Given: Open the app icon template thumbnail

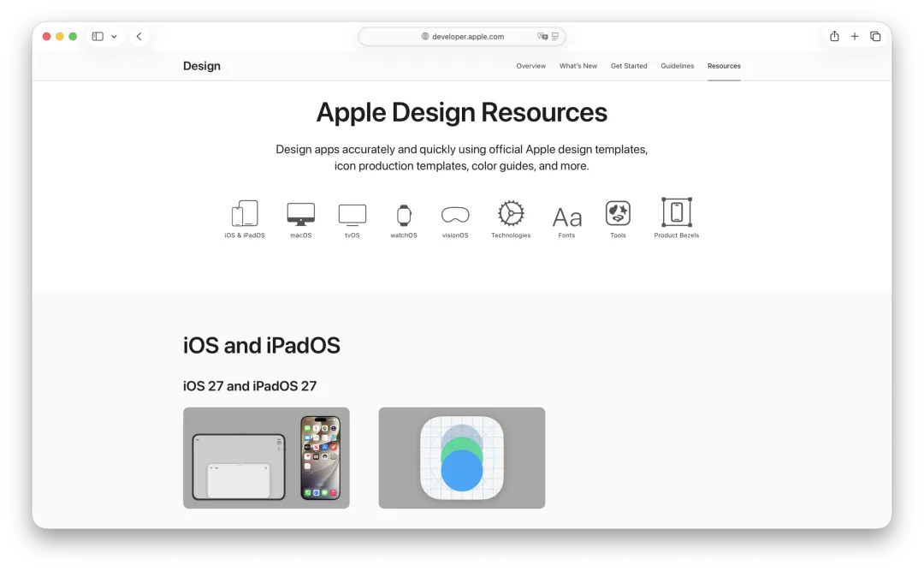Looking at the screenshot, I should pos(461,458).
